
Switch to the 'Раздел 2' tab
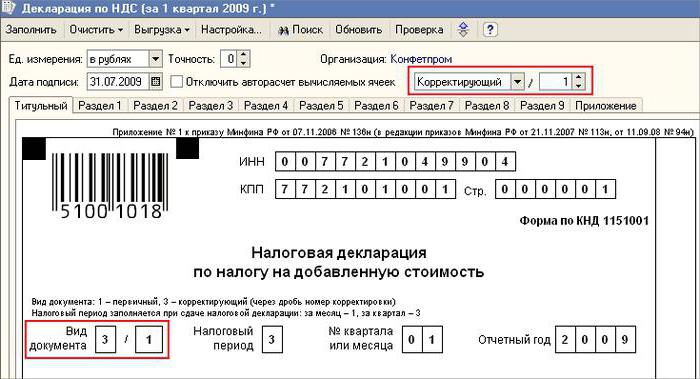[155, 106]
